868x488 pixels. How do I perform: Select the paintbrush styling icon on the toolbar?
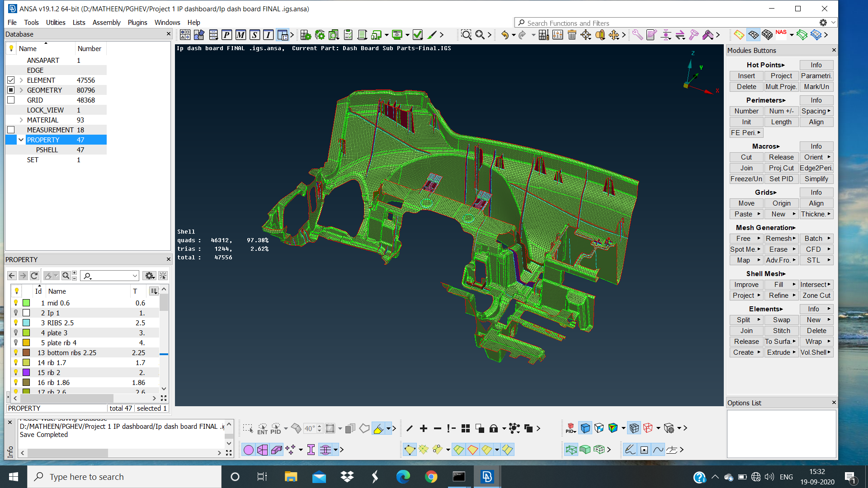click(432, 35)
